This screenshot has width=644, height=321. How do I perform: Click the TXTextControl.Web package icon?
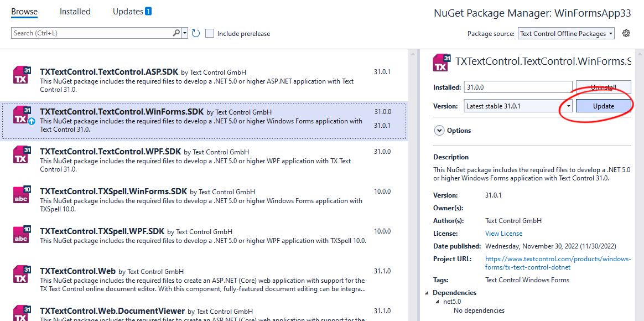pyautogui.click(x=22, y=274)
